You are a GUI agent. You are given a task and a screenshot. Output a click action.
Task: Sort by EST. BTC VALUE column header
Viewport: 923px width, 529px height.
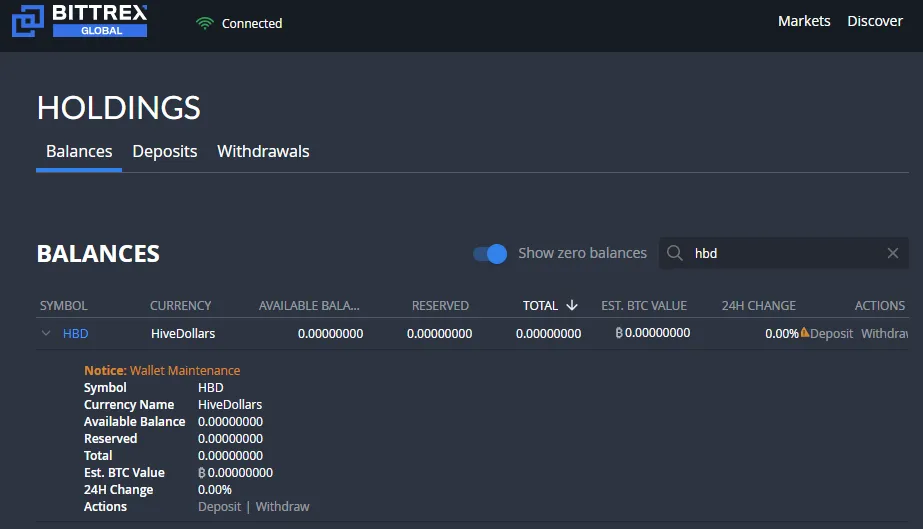pyautogui.click(x=644, y=305)
